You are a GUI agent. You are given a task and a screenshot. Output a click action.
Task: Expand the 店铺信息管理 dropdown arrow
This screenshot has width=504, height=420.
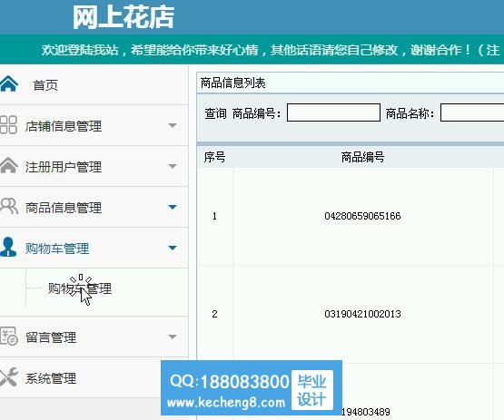click(173, 125)
